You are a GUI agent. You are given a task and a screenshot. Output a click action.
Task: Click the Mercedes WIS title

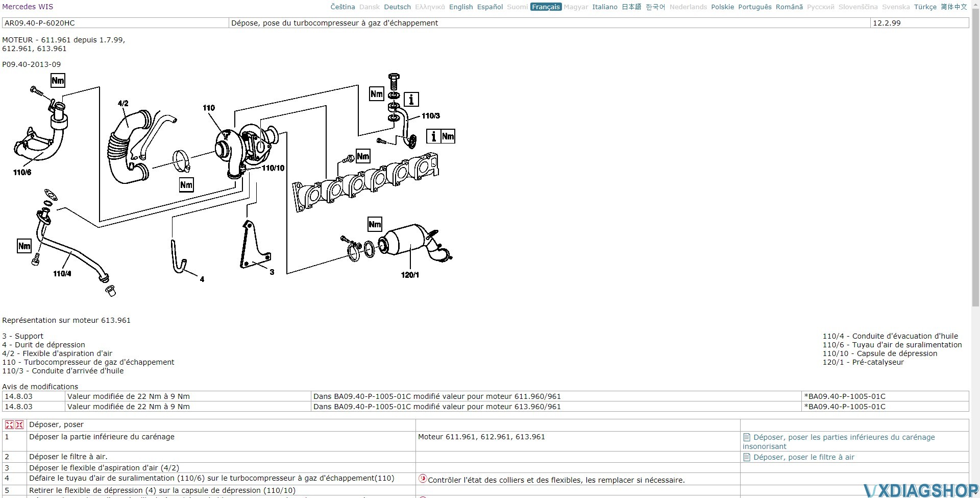[28, 7]
